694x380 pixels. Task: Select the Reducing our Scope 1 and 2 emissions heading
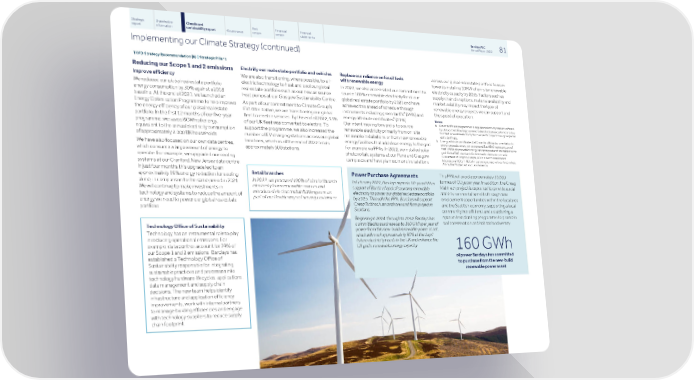coord(182,65)
